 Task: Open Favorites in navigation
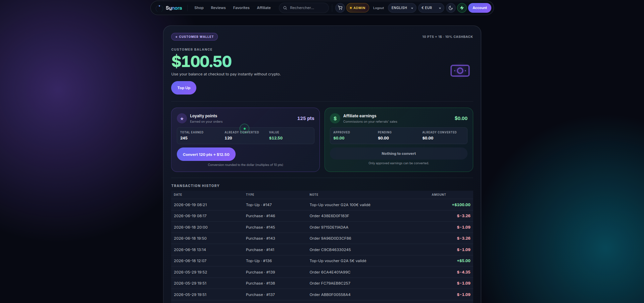click(241, 8)
